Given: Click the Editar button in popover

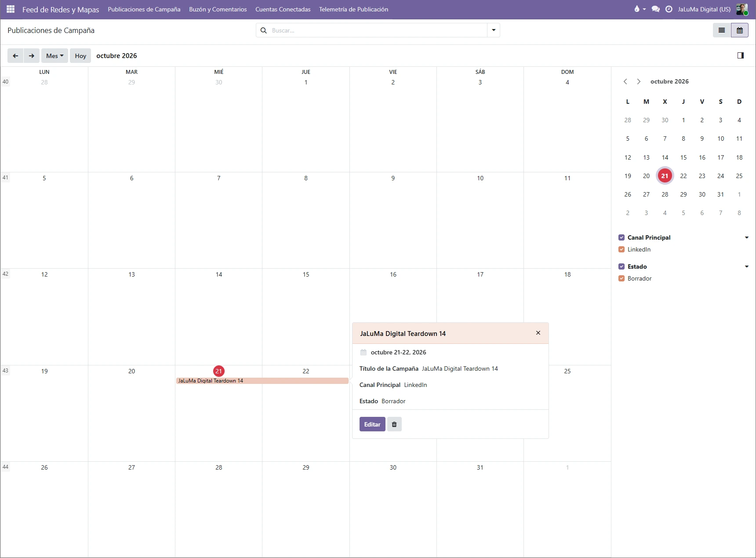Looking at the screenshot, I should pyautogui.click(x=372, y=424).
